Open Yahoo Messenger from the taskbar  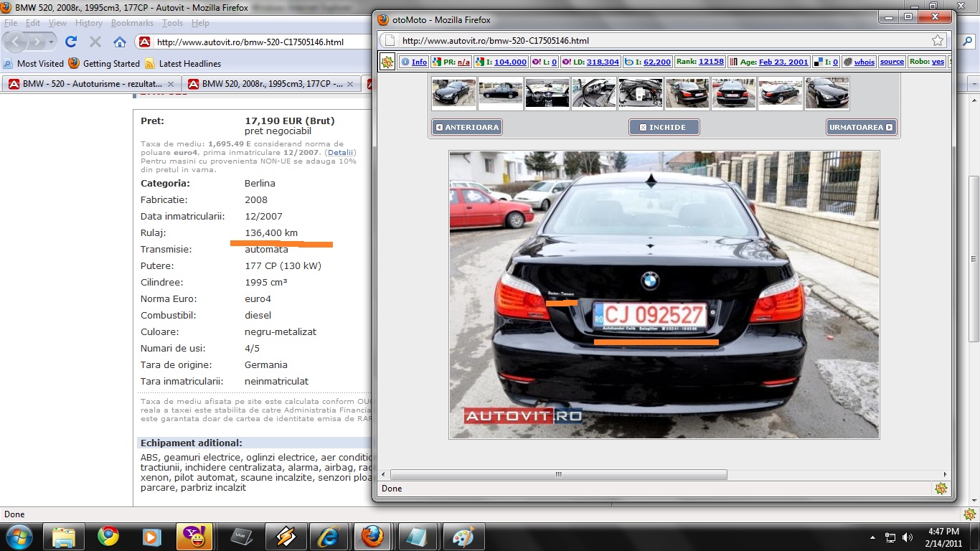coord(196,537)
